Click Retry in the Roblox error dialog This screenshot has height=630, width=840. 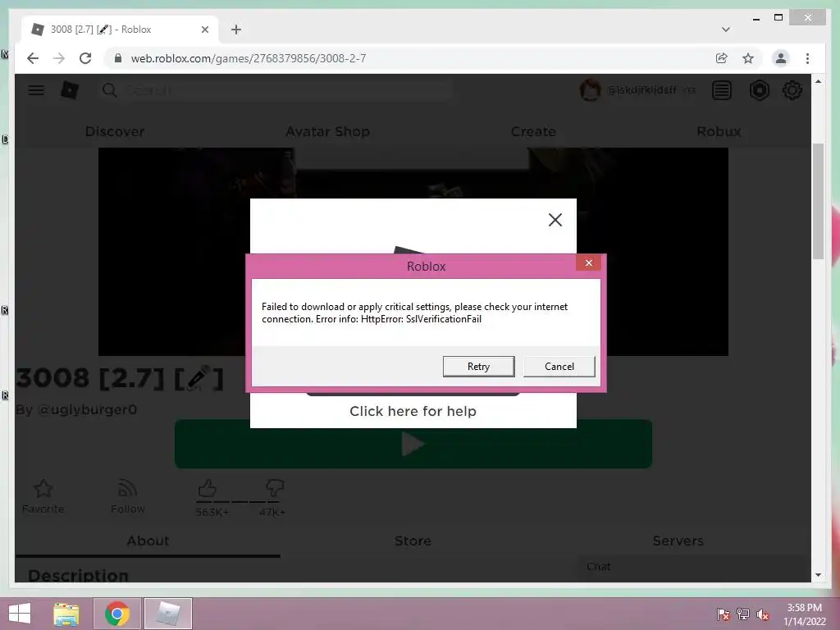[x=478, y=367]
